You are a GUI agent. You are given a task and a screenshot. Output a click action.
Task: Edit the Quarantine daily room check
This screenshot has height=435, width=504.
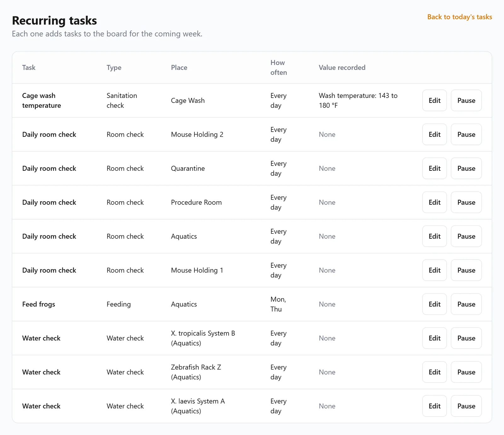(x=434, y=169)
